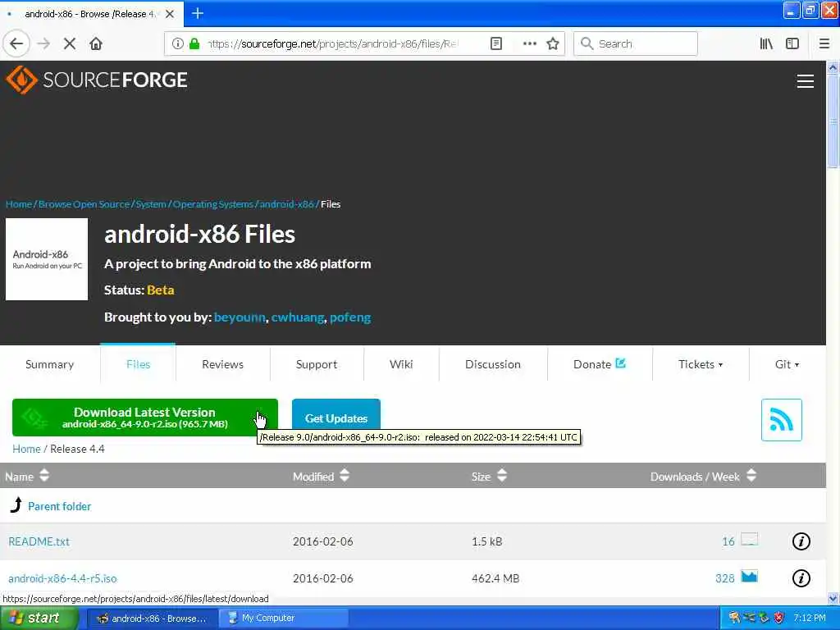Viewport: 840px width, 630px height.
Task: Open the Firefox hamburger menu
Action: [x=824, y=43]
